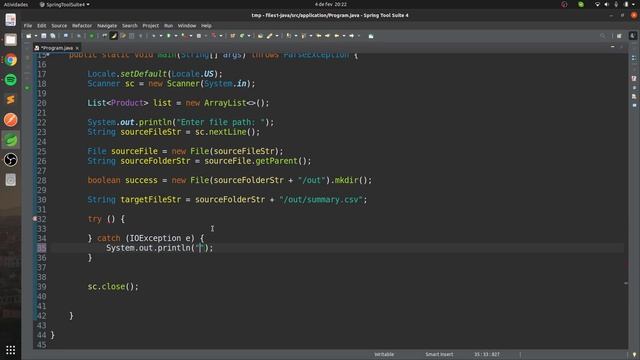640x360 pixels.
Task: Go to next annotation icon
Action: (x=289, y=36)
